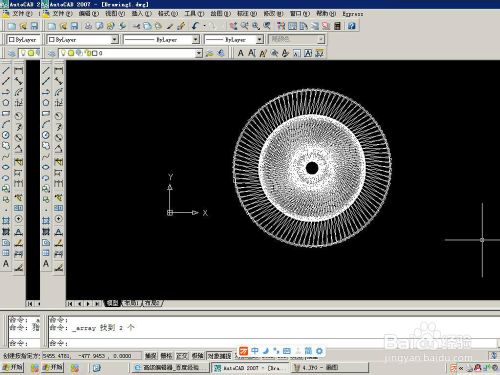Switch to the 布局1 layout tab

point(131,303)
